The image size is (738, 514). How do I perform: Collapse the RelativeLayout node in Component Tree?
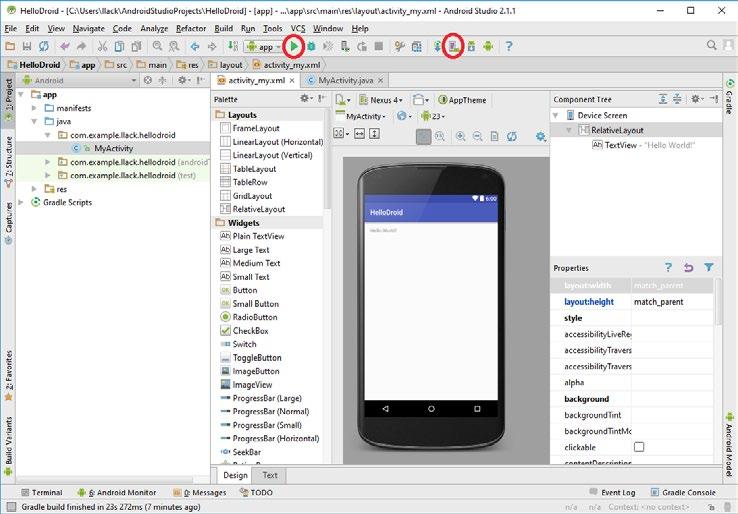(x=569, y=130)
